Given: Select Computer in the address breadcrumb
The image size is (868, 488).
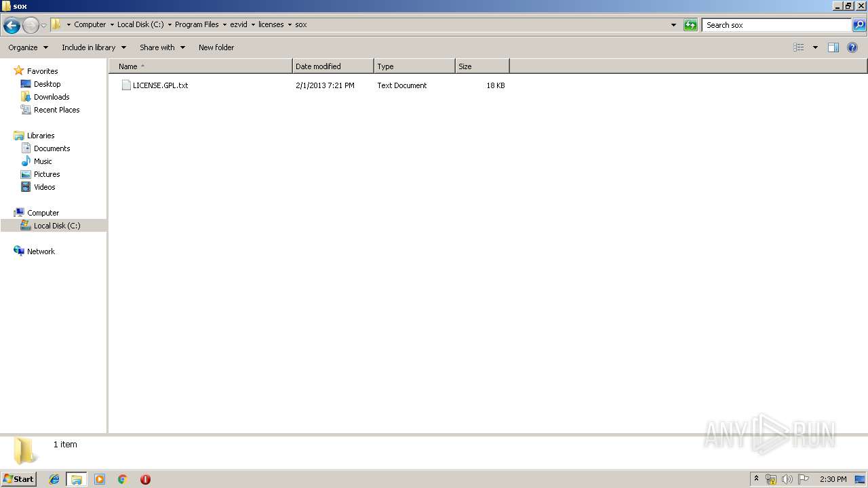Looking at the screenshot, I should click(90, 24).
